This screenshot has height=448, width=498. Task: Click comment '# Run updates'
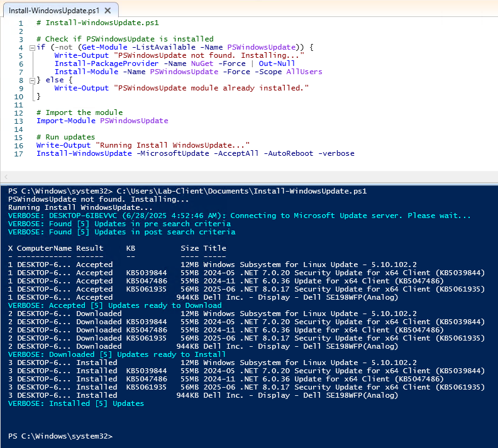pyautogui.click(x=66, y=137)
